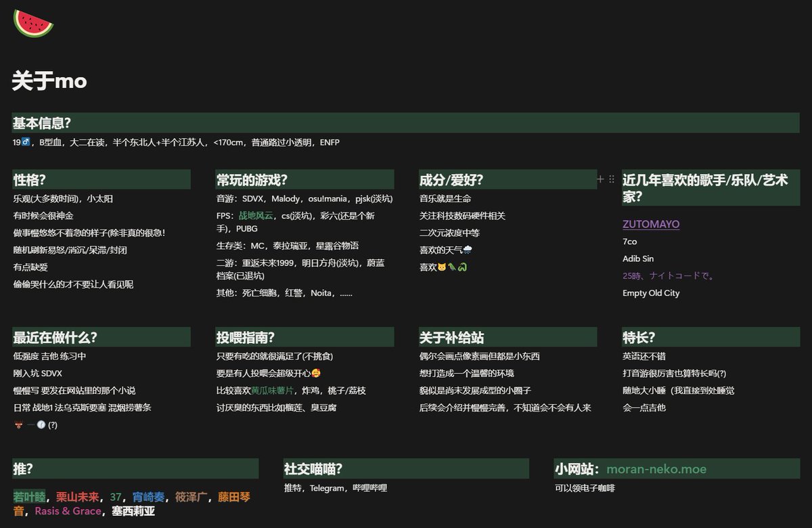Click the 成分/爱好? heading

(x=507, y=179)
